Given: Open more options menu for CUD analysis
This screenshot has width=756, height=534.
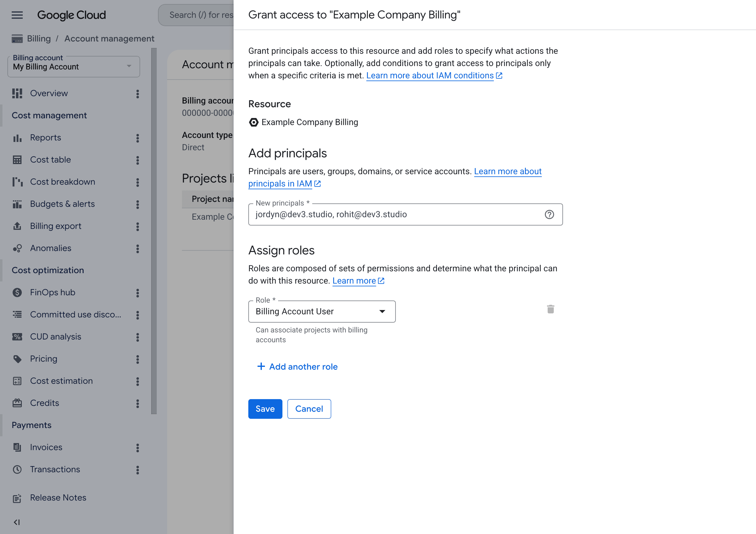Looking at the screenshot, I should click(138, 337).
